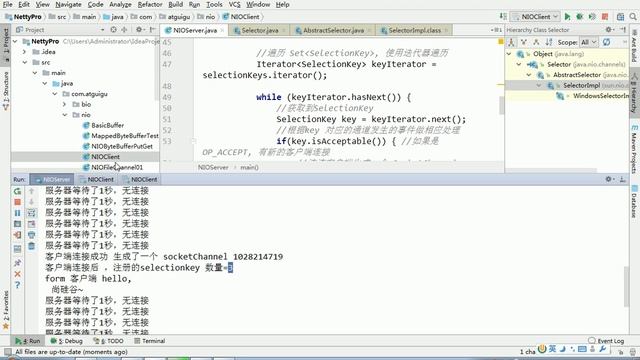Screen dimensions: 640x360
Task: Hide the Run tool window
Action: [622, 179]
